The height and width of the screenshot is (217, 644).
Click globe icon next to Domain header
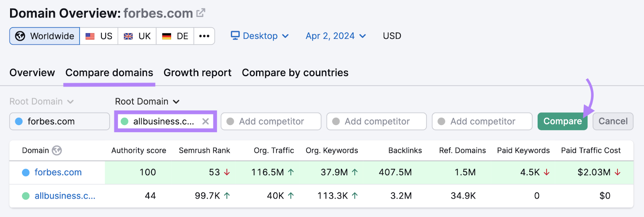[57, 151]
